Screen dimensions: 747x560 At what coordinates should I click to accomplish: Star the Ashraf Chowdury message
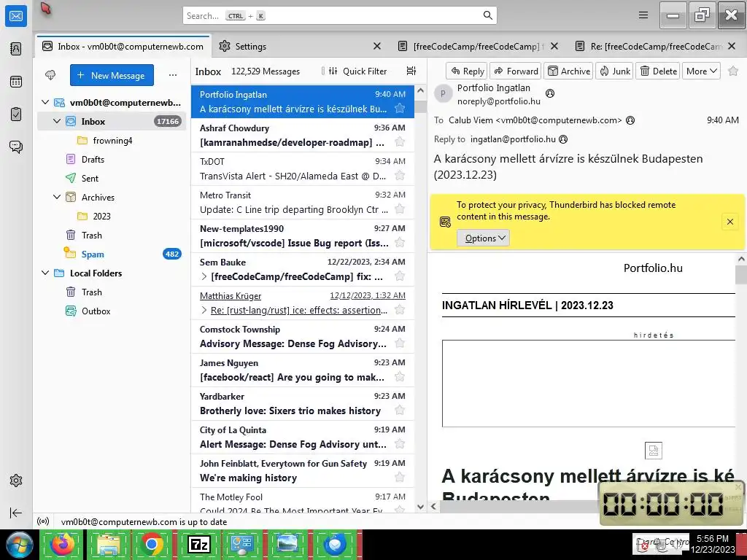click(x=400, y=142)
